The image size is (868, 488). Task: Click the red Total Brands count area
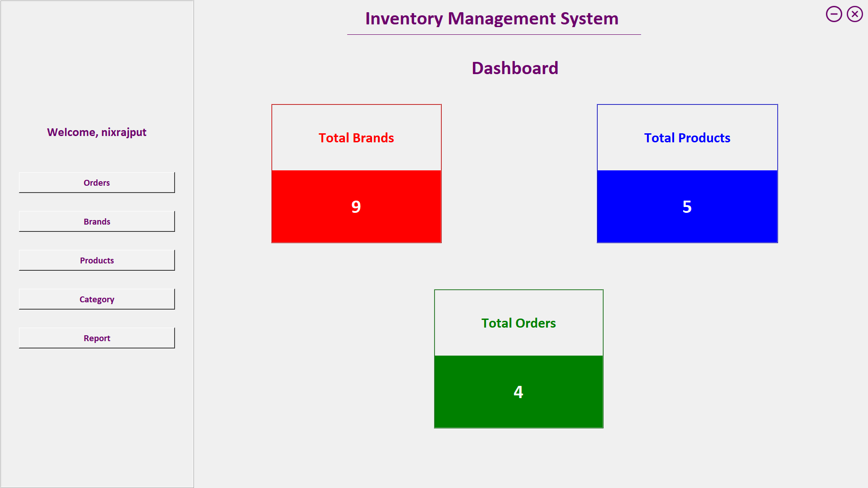[356, 206]
